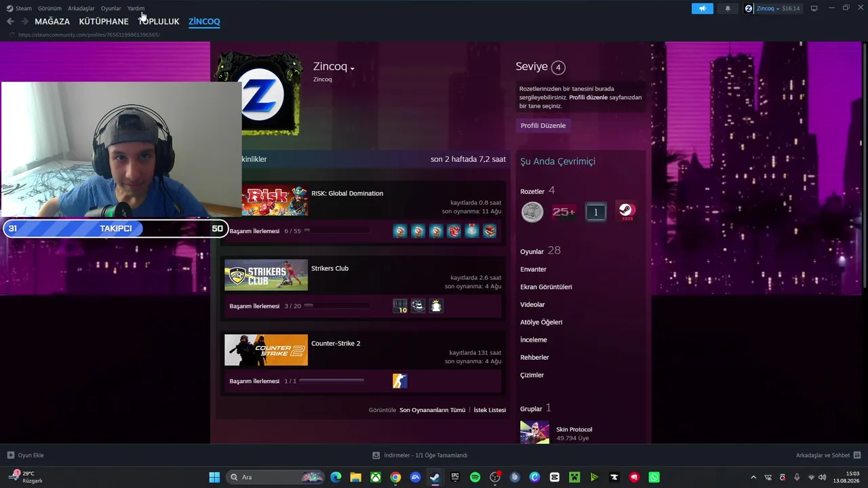This screenshot has width=868, height=488.
Task: Open the Windows Start menu
Action: point(214,477)
